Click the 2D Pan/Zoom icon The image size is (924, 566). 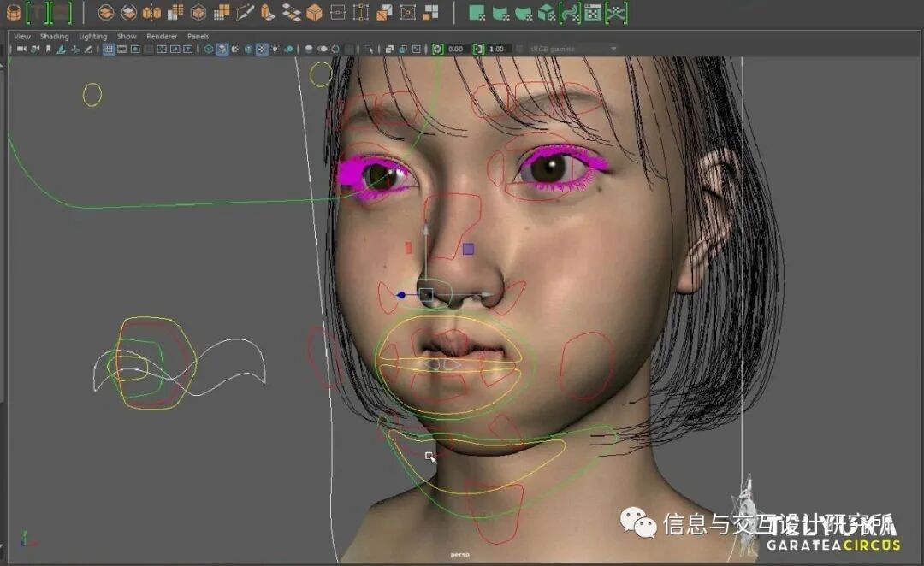point(75,49)
